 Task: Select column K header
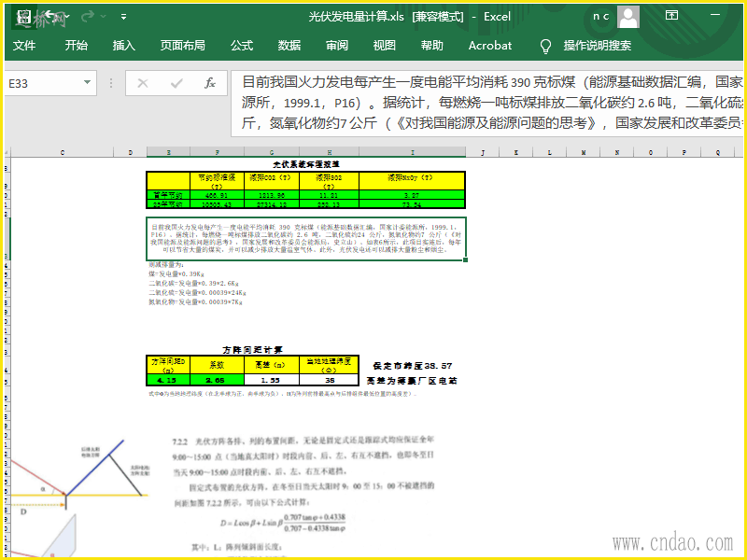pos(516,152)
